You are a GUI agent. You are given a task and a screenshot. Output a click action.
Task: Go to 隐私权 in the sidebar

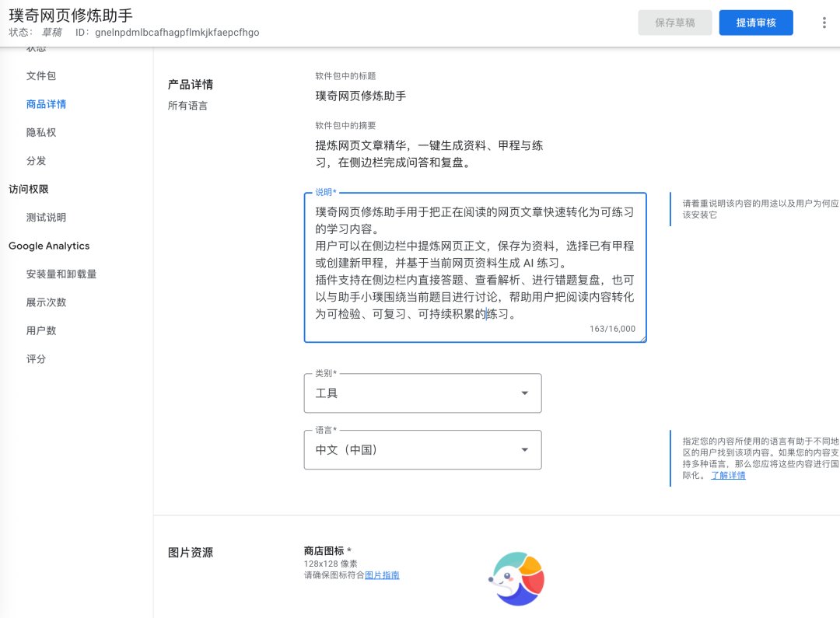pyautogui.click(x=41, y=133)
